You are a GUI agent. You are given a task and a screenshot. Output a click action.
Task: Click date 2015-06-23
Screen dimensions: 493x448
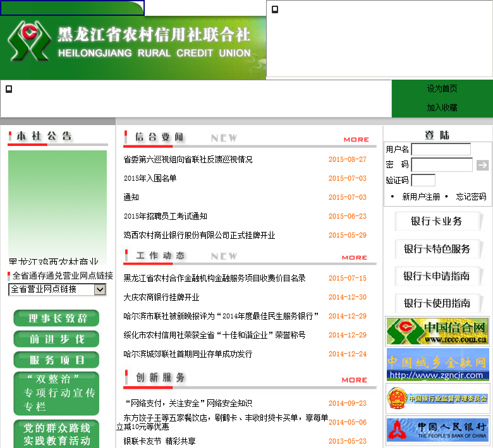[348, 216]
